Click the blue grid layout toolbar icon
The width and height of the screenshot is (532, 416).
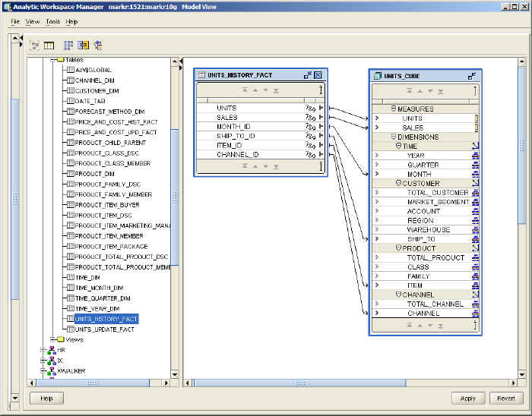(68, 45)
